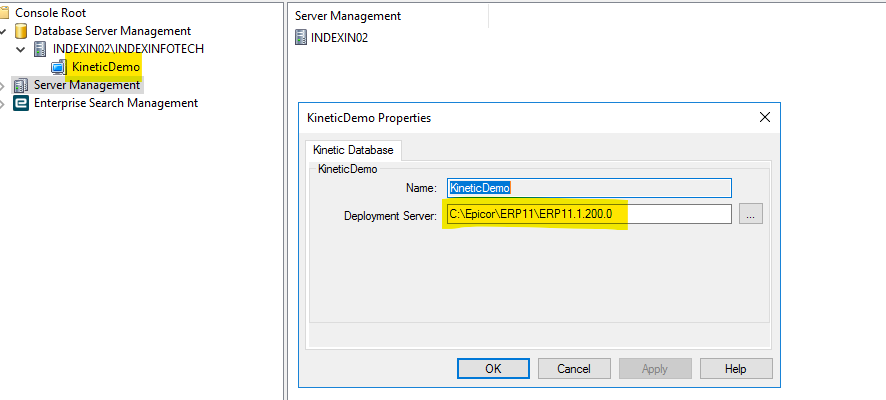The image size is (886, 400).
Task: Open Help for KineticDemo Properties
Action: [736, 369]
